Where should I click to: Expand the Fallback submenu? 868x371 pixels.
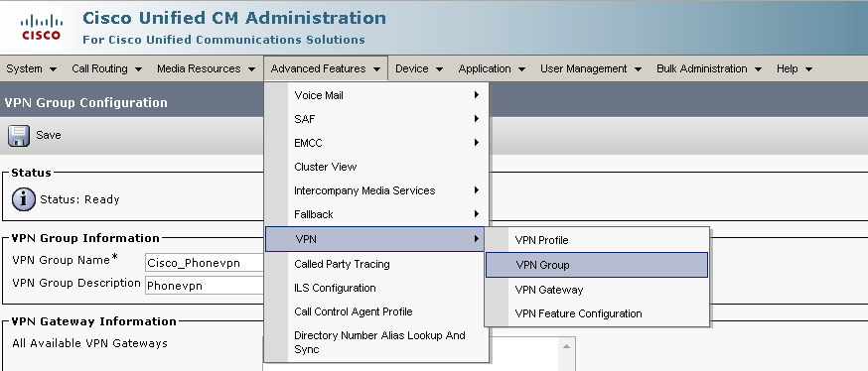376,214
